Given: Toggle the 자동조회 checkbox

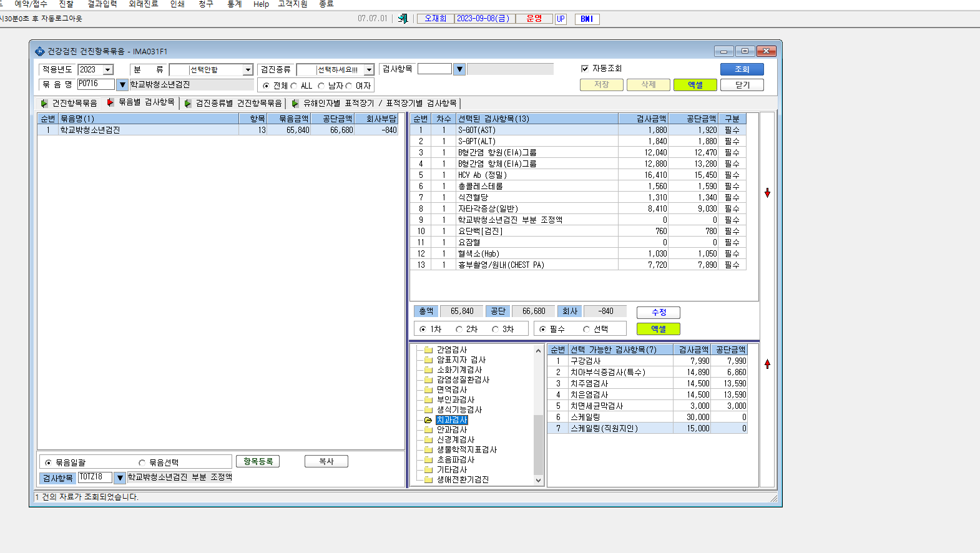Looking at the screenshot, I should coord(585,69).
